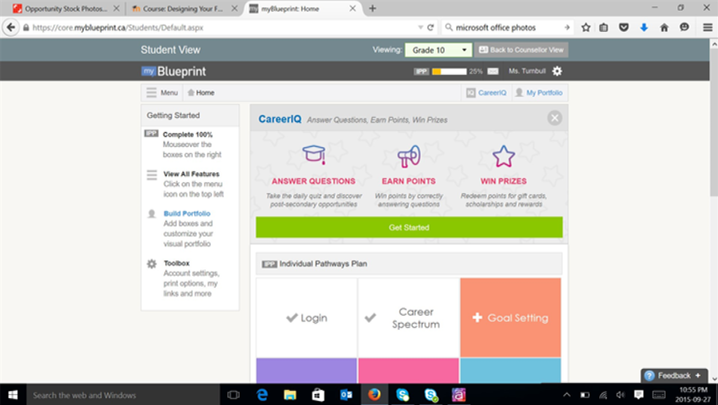Show hidden system tray icons chevron
Screen dimensions: 718x405
pos(566,394)
